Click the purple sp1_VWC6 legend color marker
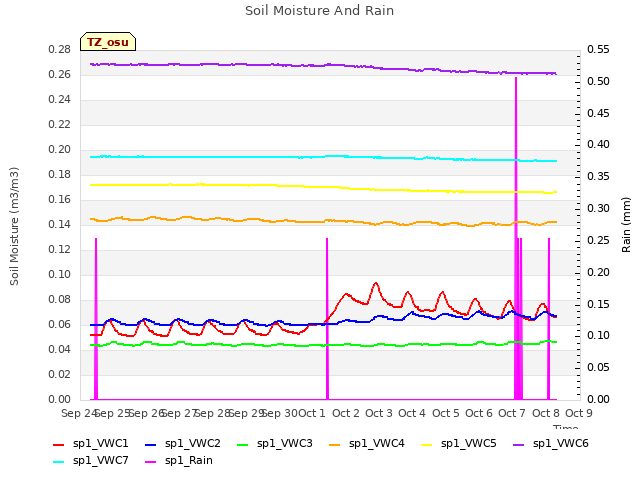Viewport: 640px width, 480px height. 519,445
